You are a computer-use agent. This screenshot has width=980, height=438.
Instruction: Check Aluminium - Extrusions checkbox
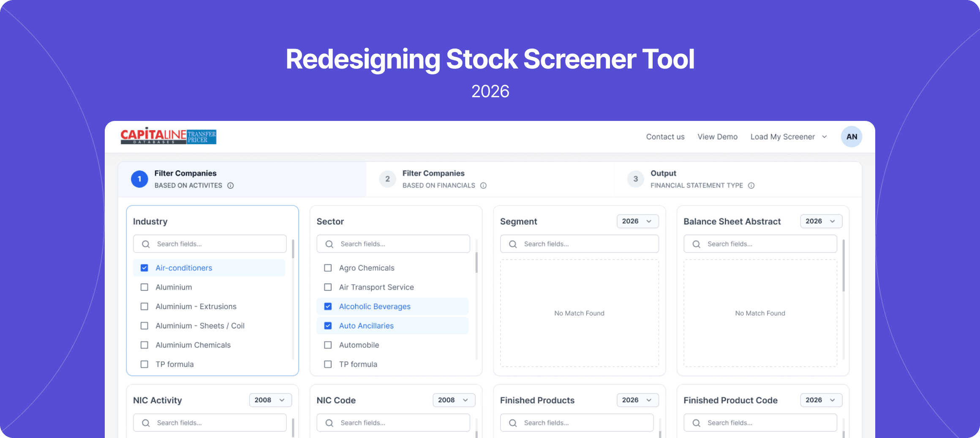coord(144,307)
